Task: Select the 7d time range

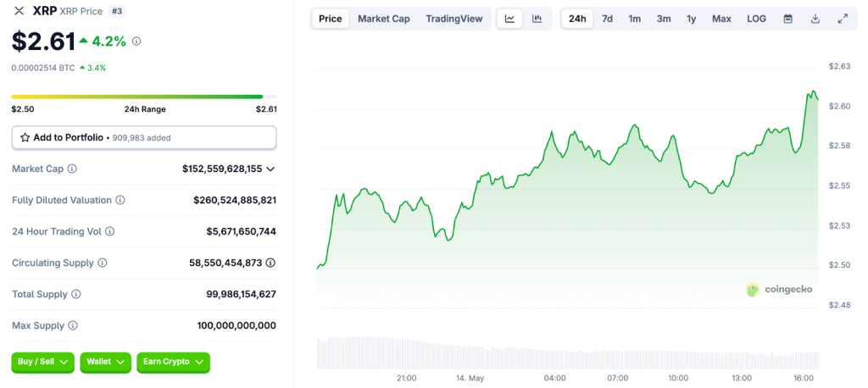Action: click(x=607, y=19)
